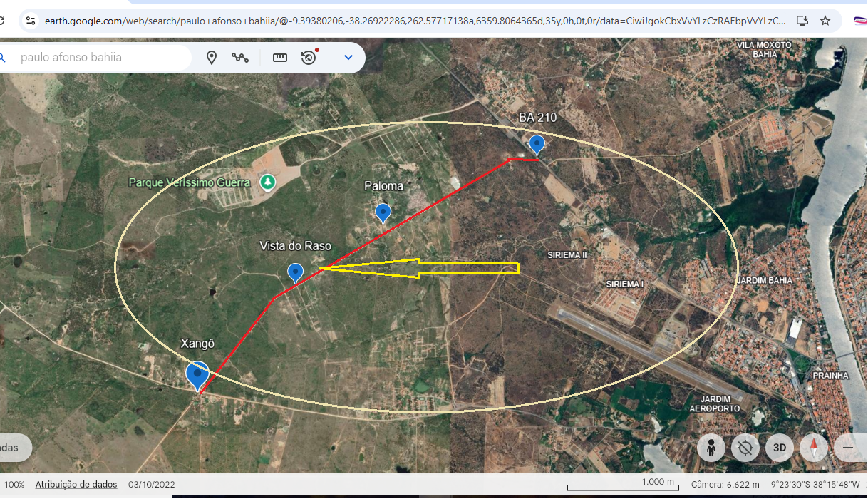Click the Paloma placemark pin
868x499 pixels.
[383, 212]
